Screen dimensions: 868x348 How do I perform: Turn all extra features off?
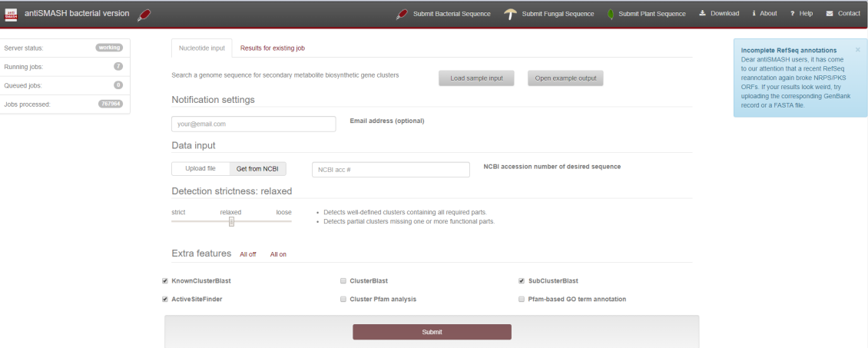tap(248, 254)
